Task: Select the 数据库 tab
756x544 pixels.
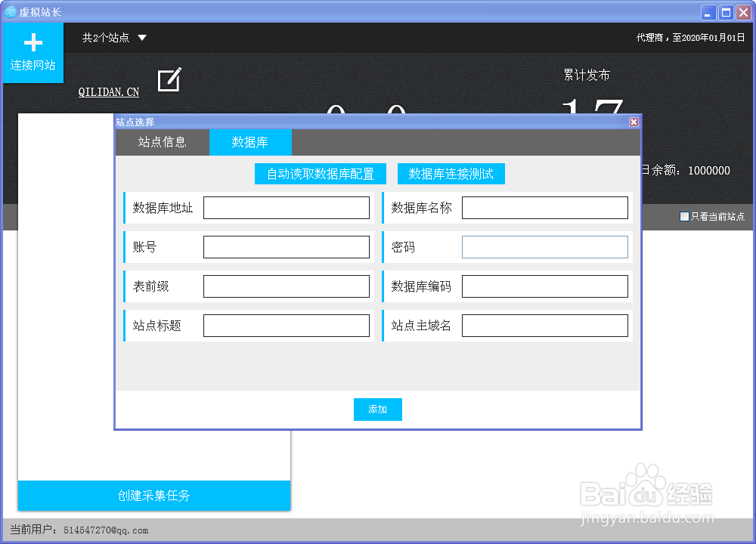Action: point(250,142)
